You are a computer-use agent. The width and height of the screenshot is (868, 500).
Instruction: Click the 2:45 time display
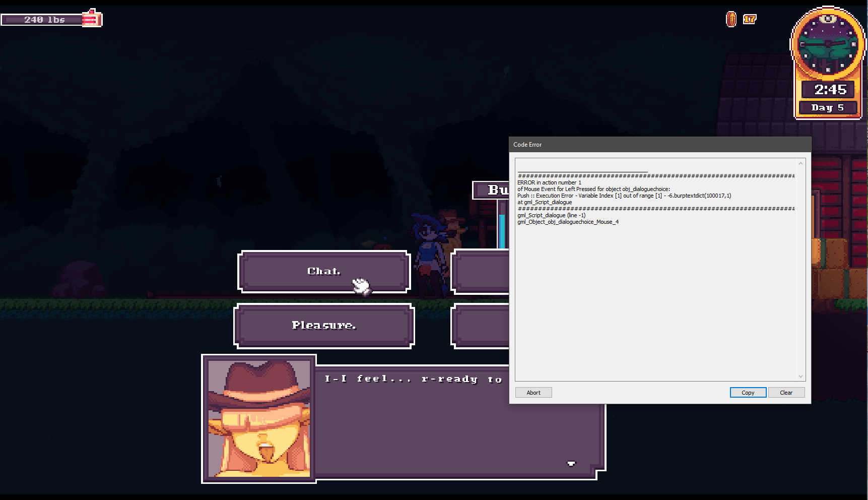pyautogui.click(x=829, y=90)
